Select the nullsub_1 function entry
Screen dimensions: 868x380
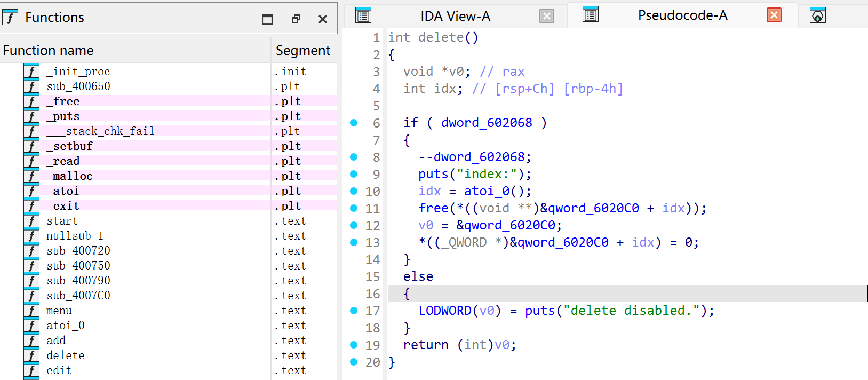pyautogui.click(x=168, y=236)
